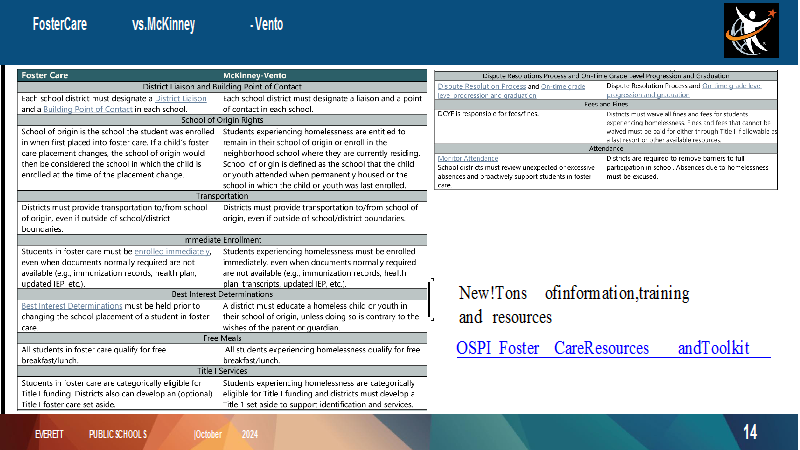
Task: Click the 'Title I Services' section heading
Action: click(x=222, y=371)
